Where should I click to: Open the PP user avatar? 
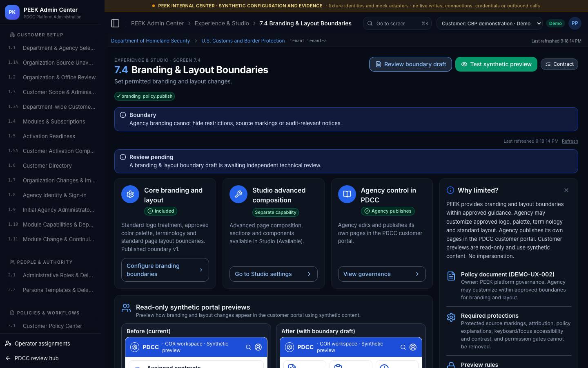pyautogui.click(x=575, y=23)
